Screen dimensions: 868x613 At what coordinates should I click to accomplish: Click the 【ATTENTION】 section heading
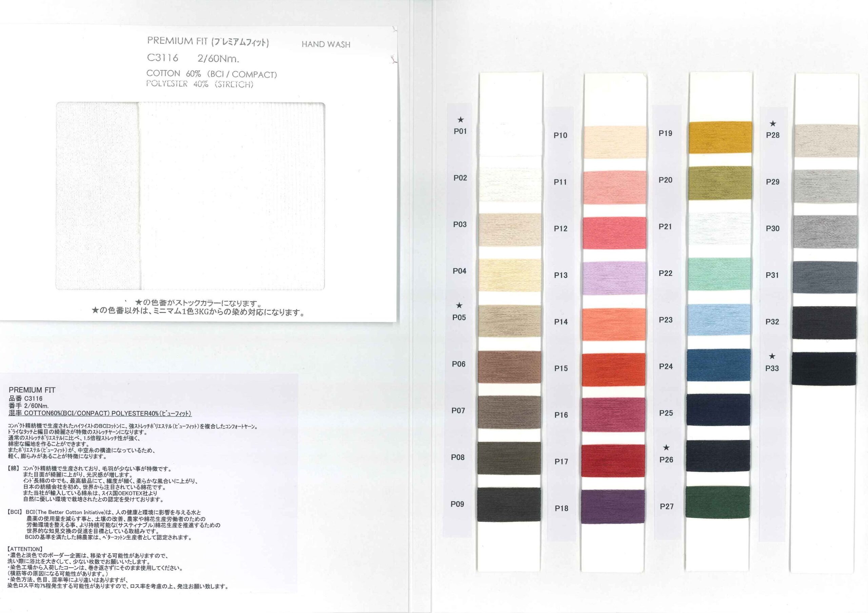pyautogui.click(x=25, y=549)
